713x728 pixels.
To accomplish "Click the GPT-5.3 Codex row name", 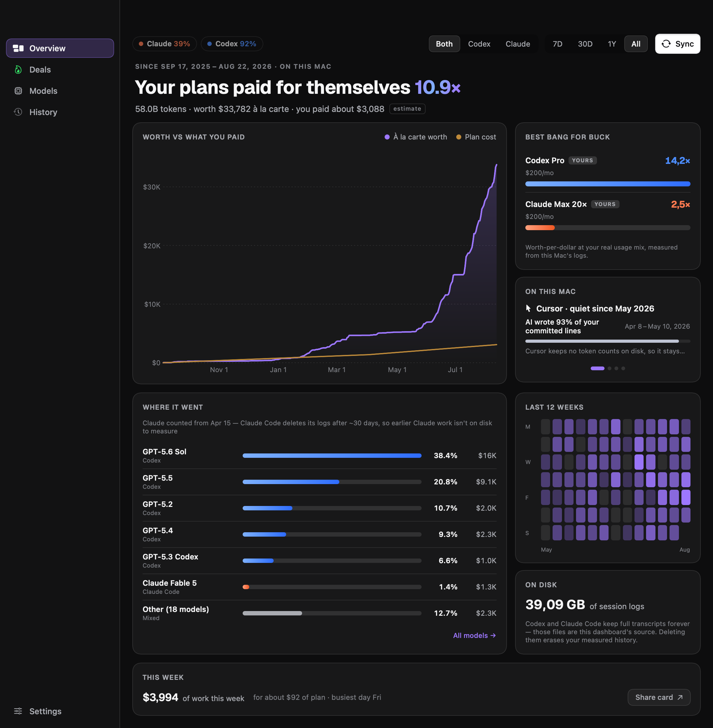I will pyautogui.click(x=170, y=557).
